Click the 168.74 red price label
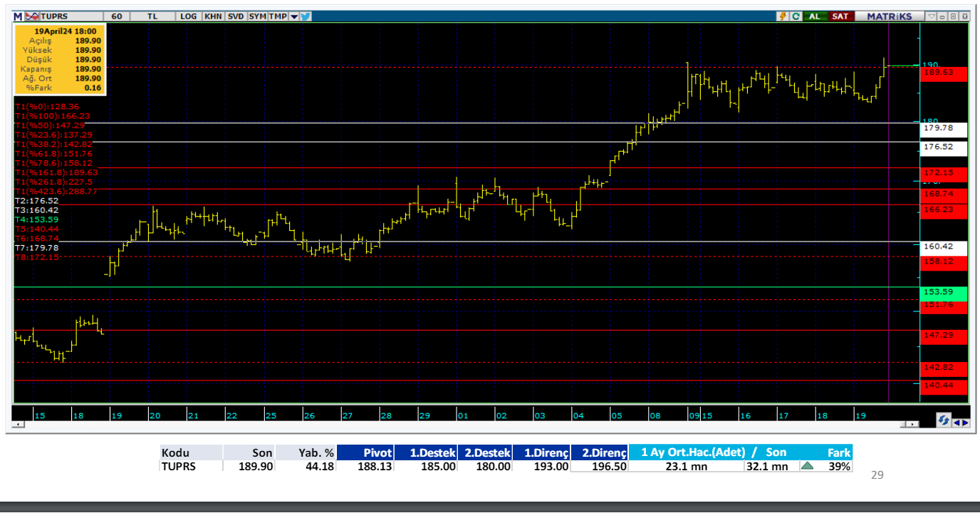This screenshot has width=980, height=518. 944,195
